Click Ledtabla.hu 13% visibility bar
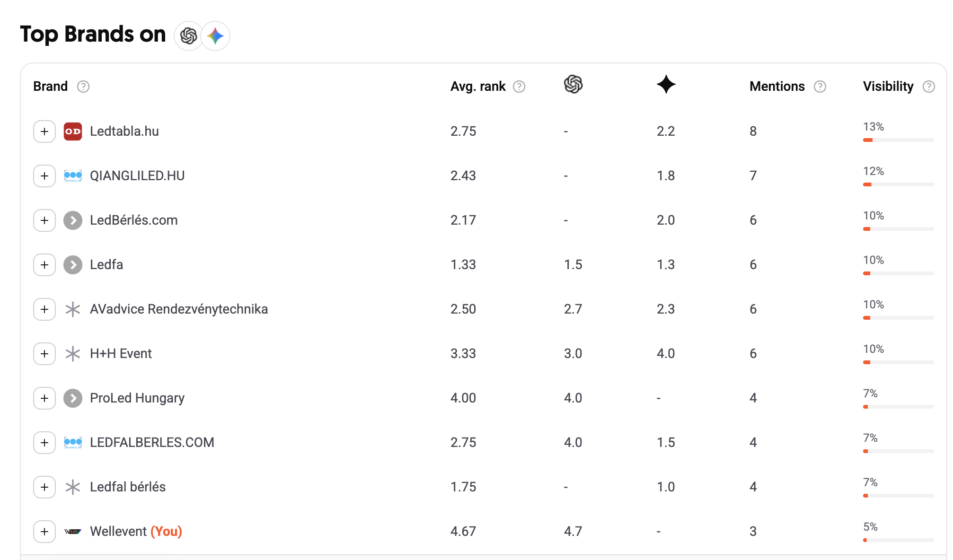Image resolution: width=953 pixels, height=560 pixels. (898, 140)
